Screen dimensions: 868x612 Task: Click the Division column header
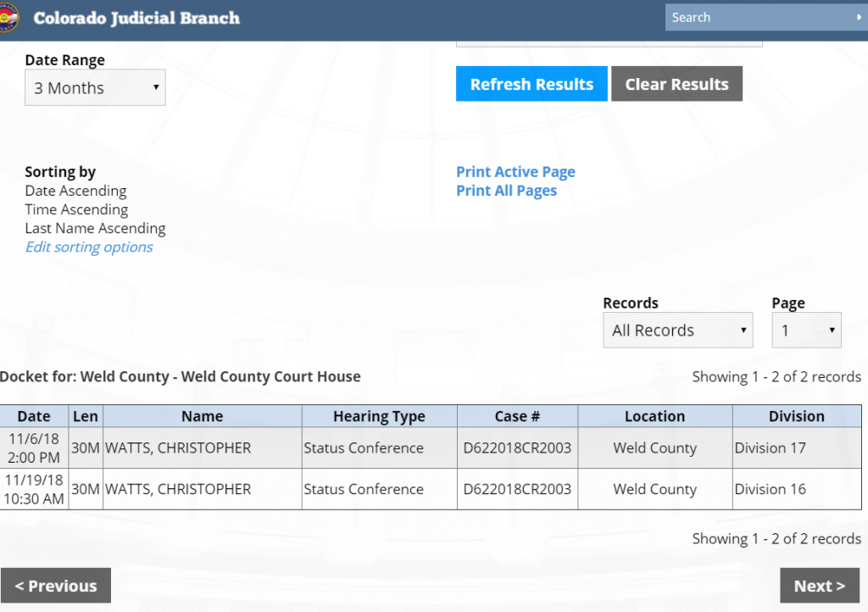[796, 416]
